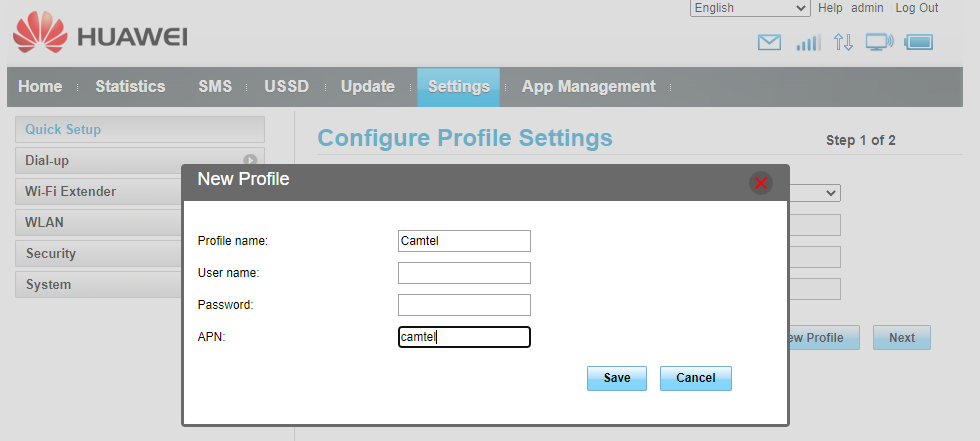Screen dimensions: 980x441
Task: Click the "APN:" label
Action: (x=211, y=337)
